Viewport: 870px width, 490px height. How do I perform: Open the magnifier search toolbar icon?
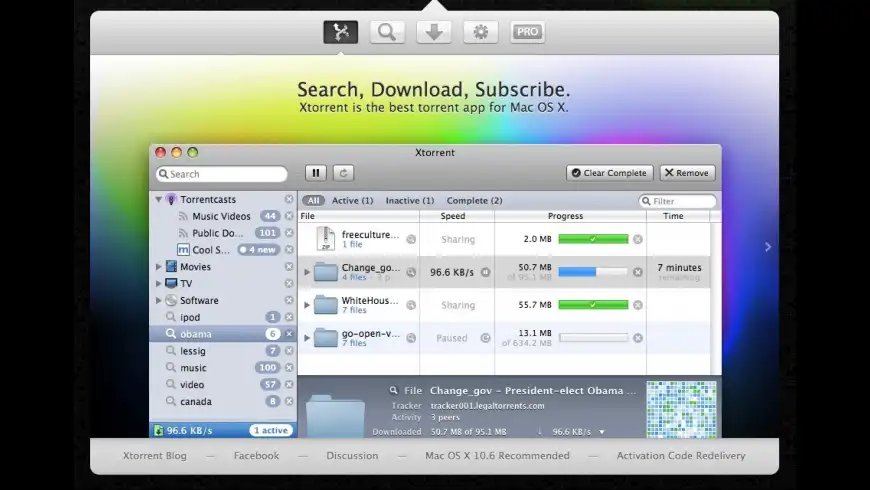(x=387, y=32)
